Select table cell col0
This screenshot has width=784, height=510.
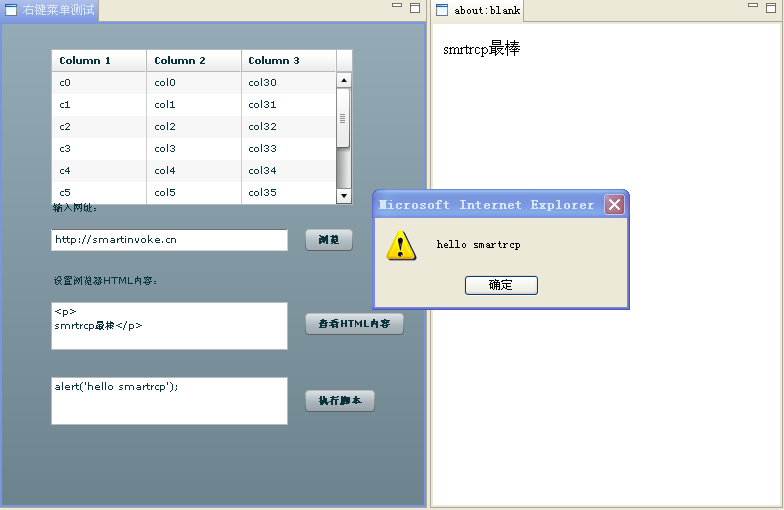pyautogui.click(x=194, y=82)
